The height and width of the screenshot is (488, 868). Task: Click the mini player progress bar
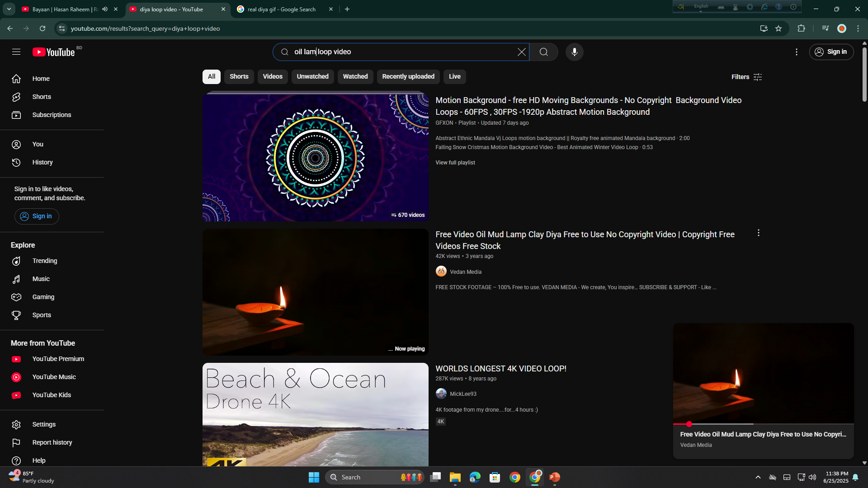tap(763, 424)
